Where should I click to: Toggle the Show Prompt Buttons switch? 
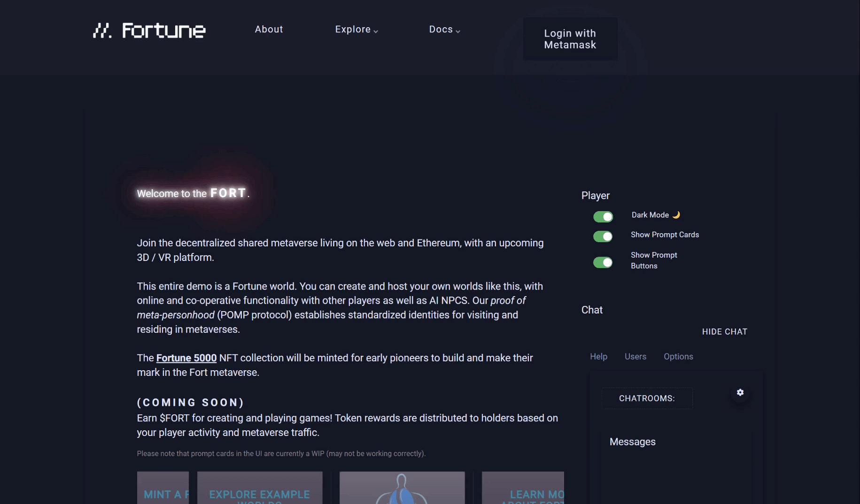603,262
